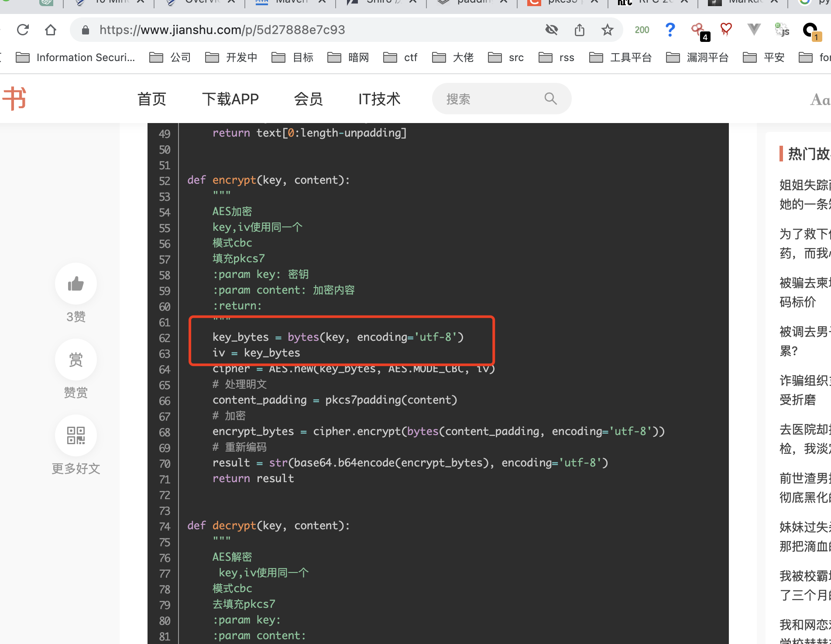This screenshot has height=644, width=831.
Task: Go to the 首页 nav item
Action: tap(152, 99)
